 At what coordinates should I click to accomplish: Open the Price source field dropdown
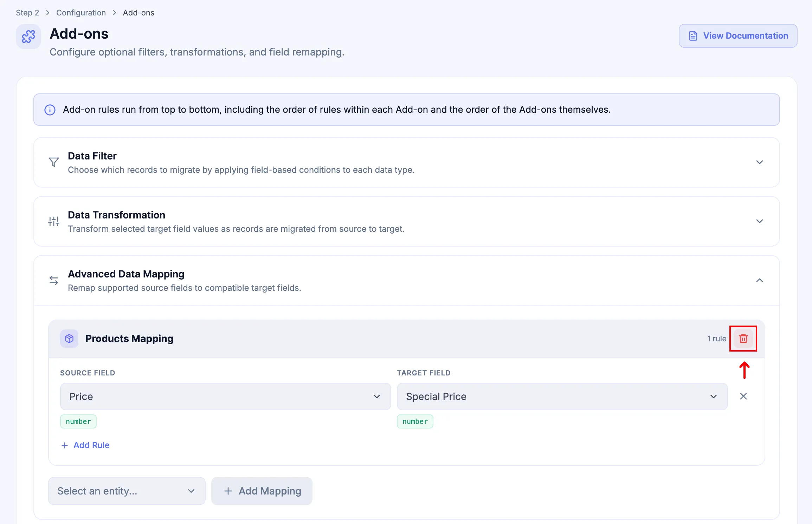click(225, 397)
